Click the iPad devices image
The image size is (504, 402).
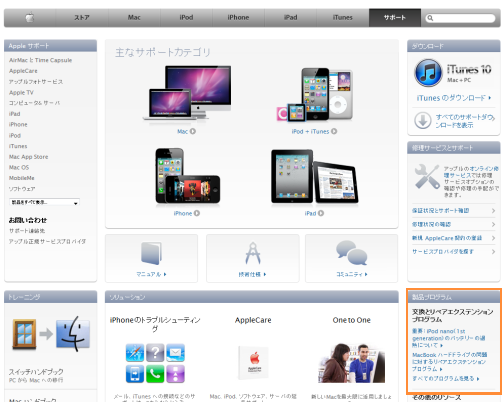click(315, 177)
